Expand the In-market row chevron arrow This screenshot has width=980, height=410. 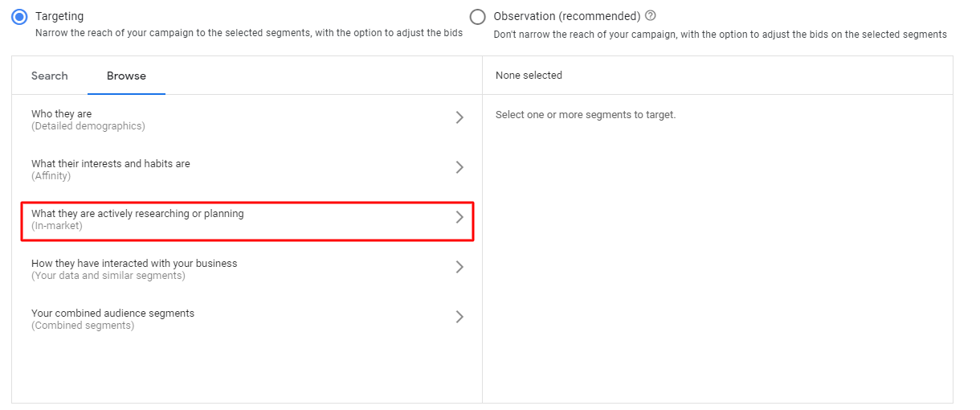(x=459, y=217)
